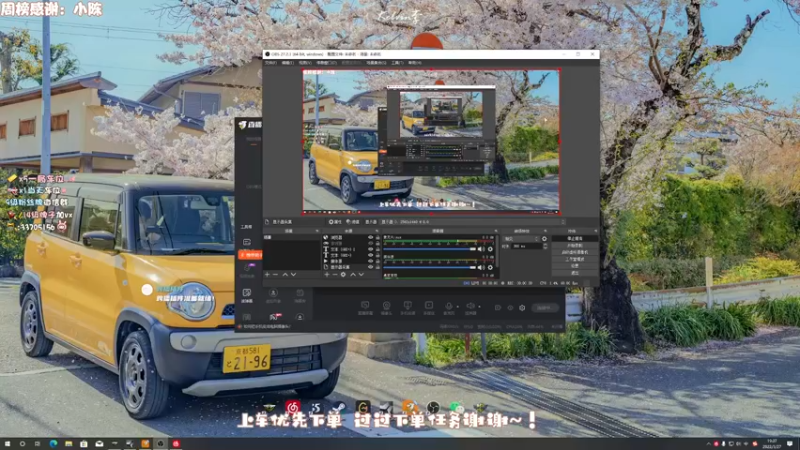Open the View menu in OBS

[x=305, y=63]
